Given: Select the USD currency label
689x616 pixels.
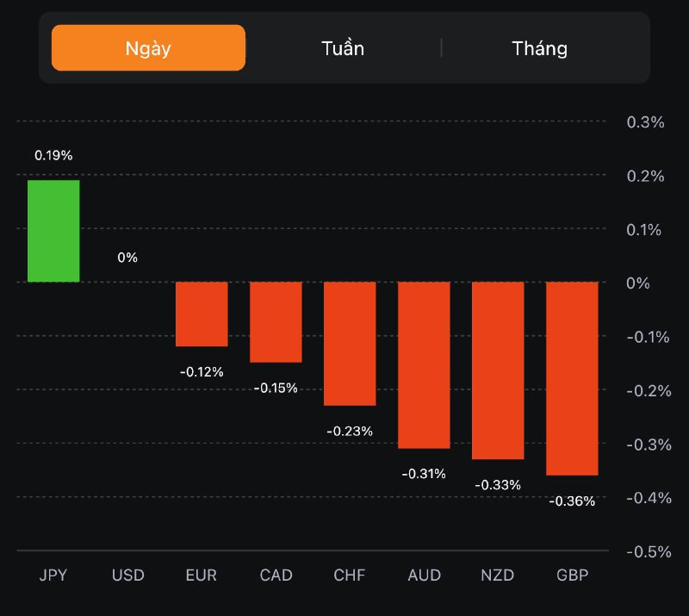Looking at the screenshot, I should coord(127,575).
